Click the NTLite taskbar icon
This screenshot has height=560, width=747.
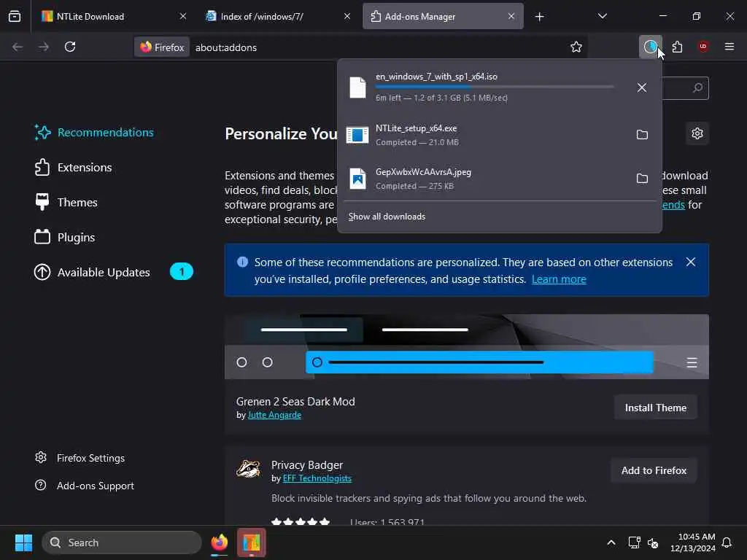(x=252, y=542)
